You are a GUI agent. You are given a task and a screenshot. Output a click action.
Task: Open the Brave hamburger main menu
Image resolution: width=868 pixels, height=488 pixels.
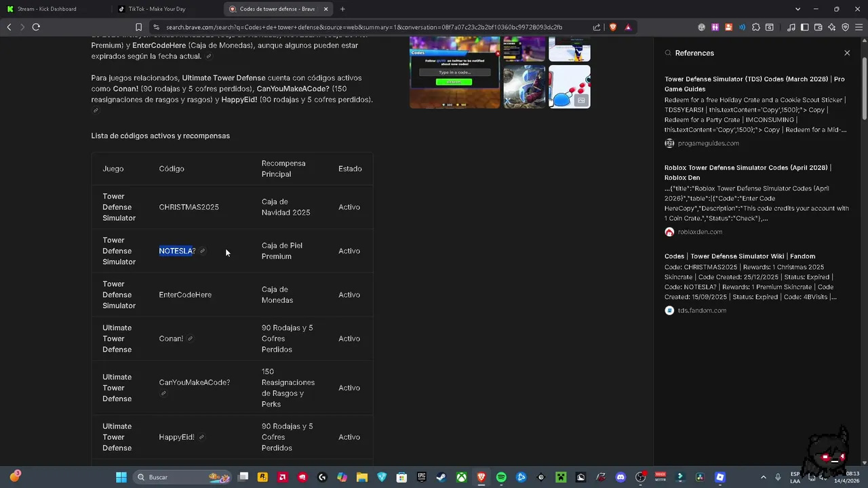(x=859, y=27)
